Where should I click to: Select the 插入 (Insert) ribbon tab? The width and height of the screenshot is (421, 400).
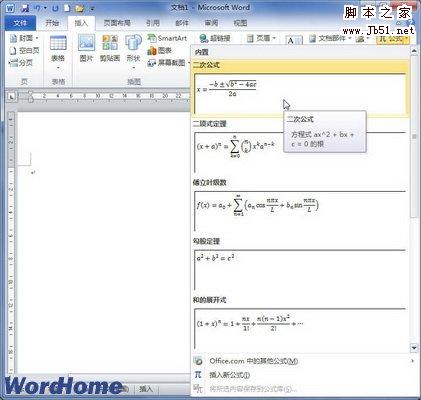(81, 23)
